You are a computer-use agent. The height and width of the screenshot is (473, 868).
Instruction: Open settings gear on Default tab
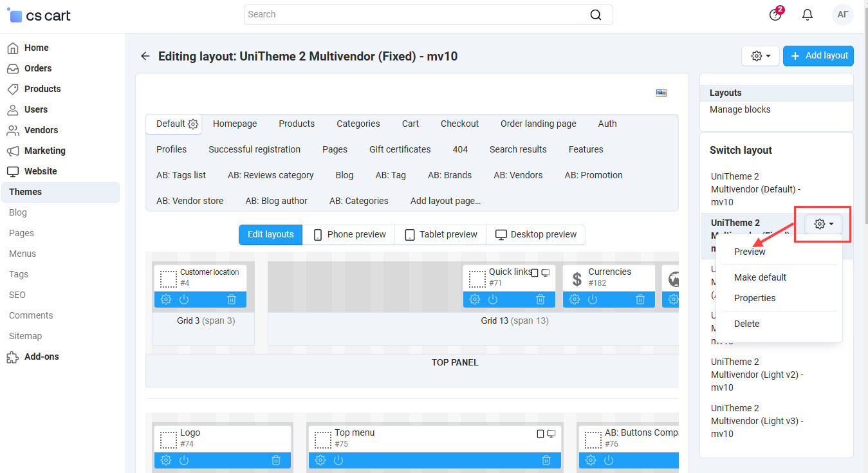193,124
